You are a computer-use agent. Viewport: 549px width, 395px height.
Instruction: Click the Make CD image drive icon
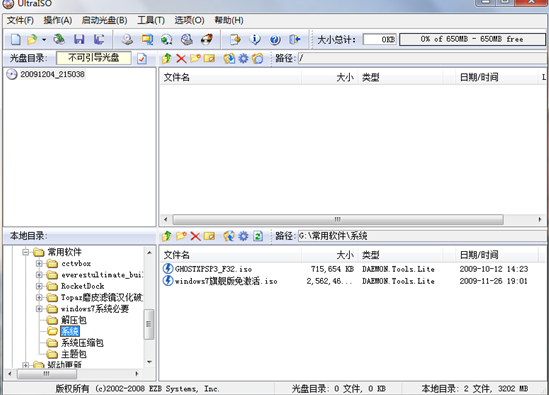point(127,39)
